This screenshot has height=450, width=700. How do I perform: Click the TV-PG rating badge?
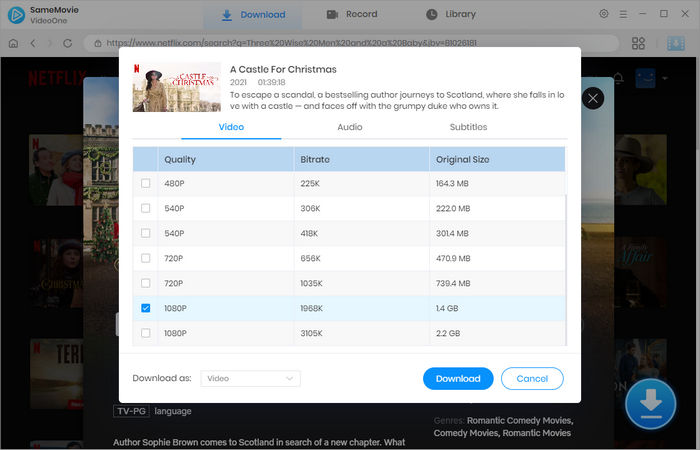pos(131,411)
